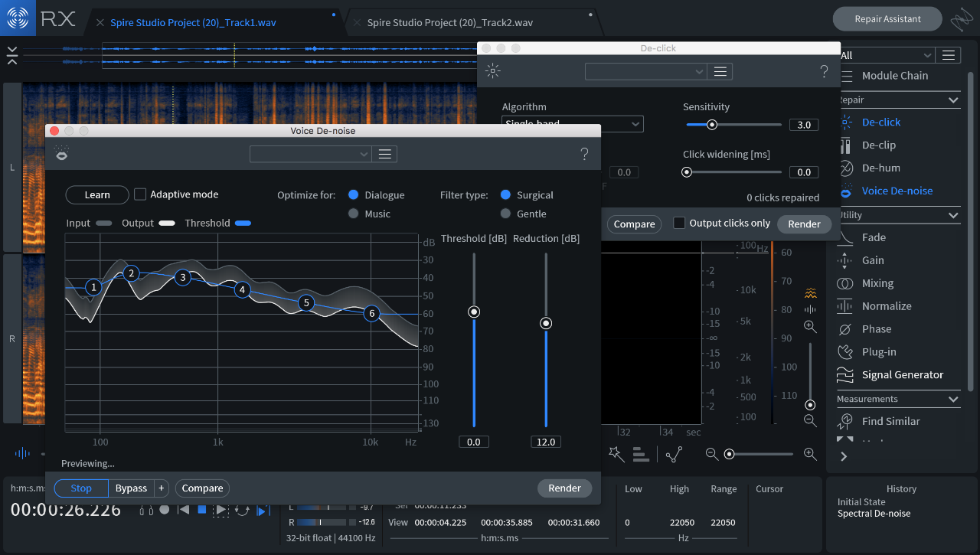Click the blue stop button in transport

click(x=202, y=510)
